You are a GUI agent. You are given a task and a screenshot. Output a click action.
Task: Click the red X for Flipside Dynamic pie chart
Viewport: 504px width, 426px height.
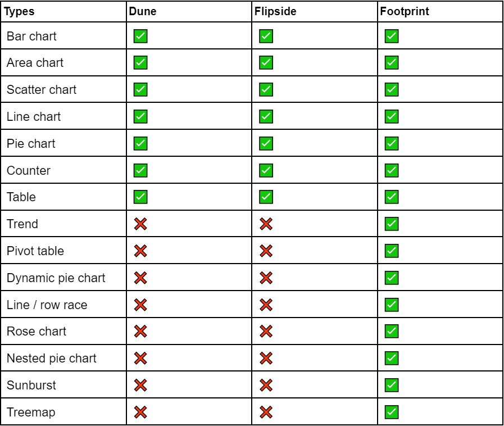coord(265,278)
